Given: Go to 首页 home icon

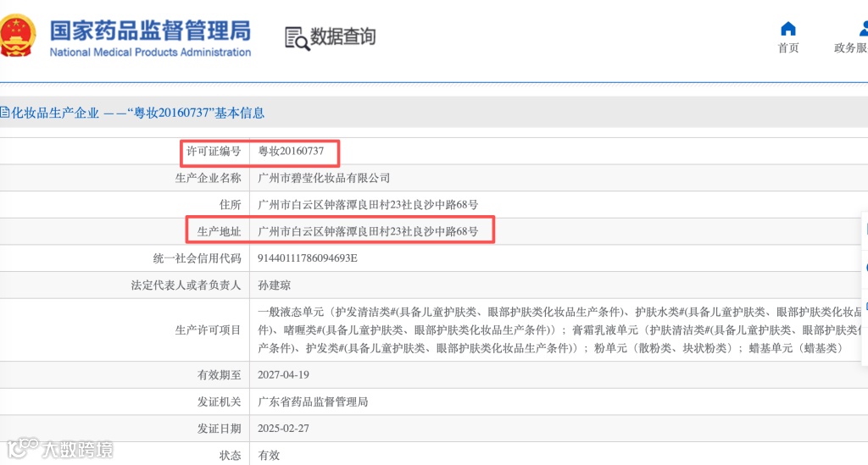Looking at the screenshot, I should 787,29.
